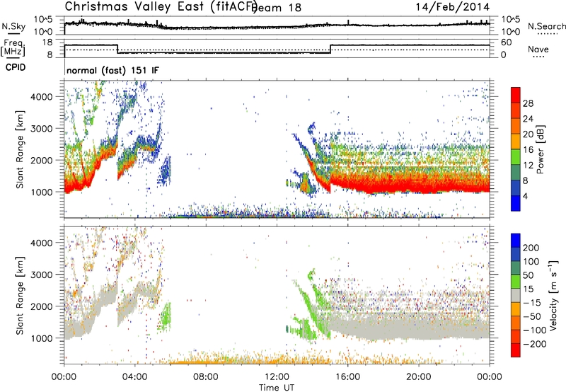Click the date '14/Feb/2014'
The height and width of the screenshot is (392, 566).
click(x=453, y=7)
